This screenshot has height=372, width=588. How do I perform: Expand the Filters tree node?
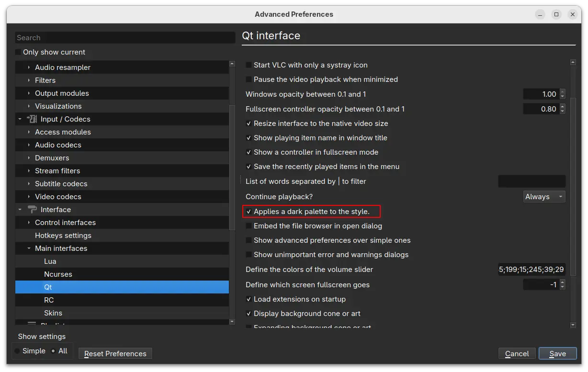(29, 80)
